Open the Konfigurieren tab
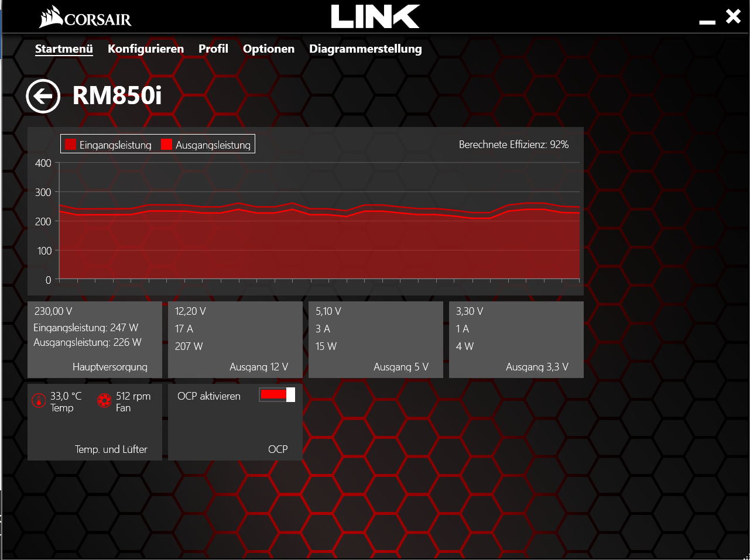750x560 pixels. (146, 49)
